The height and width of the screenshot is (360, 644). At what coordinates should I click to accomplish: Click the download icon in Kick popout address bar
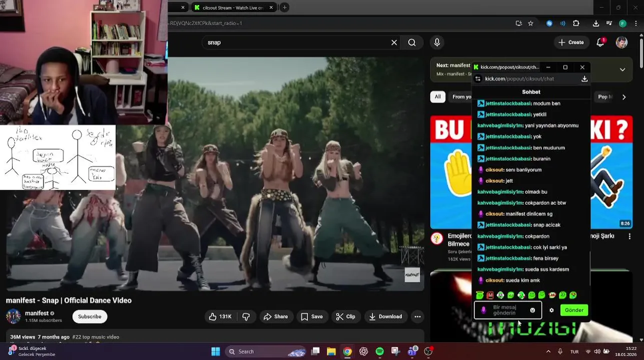(584, 78)
